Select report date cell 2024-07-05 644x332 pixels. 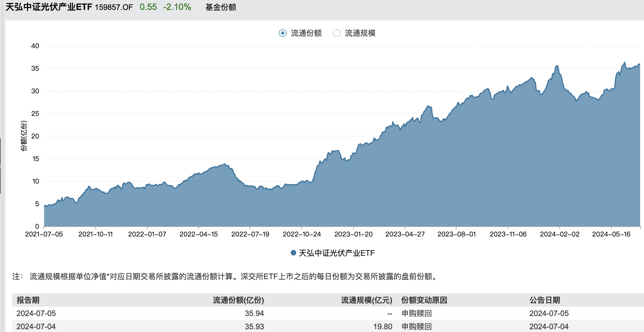click(36, 313)
